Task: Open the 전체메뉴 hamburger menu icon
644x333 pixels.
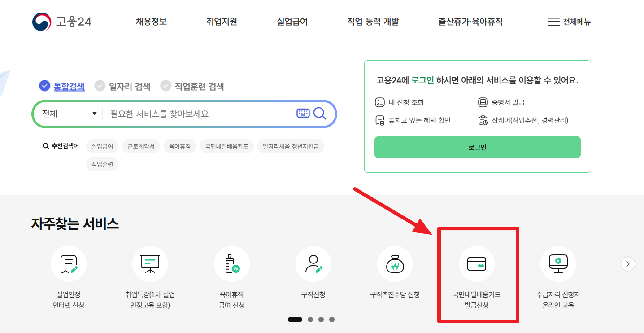Action: (x=554, y=22)
